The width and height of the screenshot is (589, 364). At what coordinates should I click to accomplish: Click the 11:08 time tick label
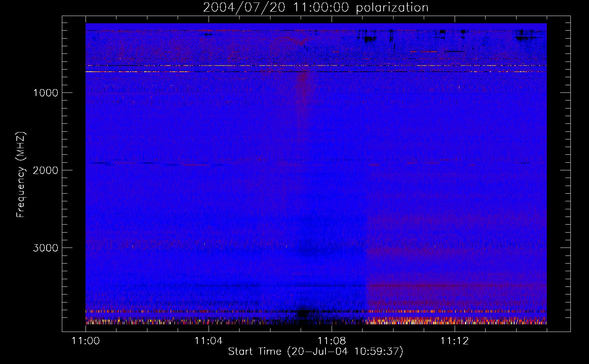coord(332,341)
